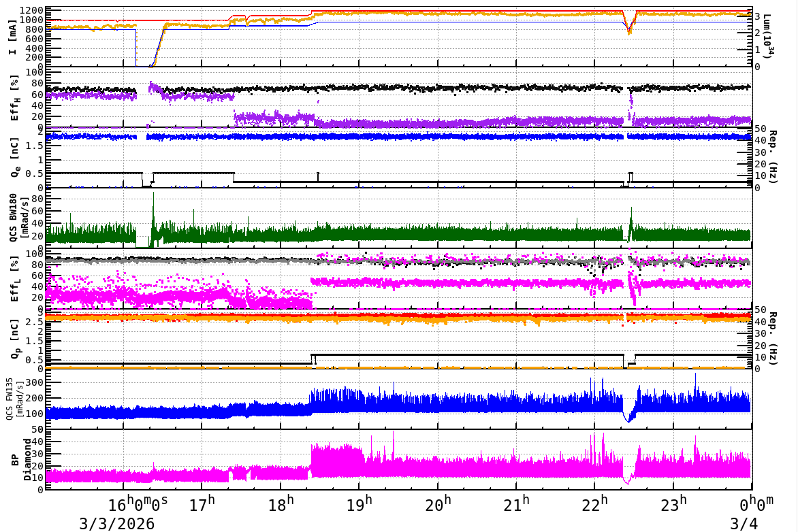Click the '21h' time tick label
798x532 pixels.
pos(517,504)
